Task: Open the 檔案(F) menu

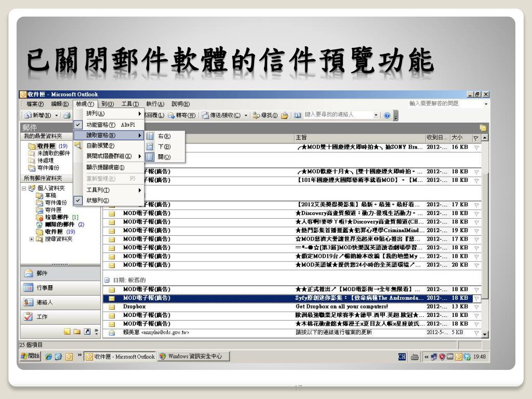Action: (35, 104)
